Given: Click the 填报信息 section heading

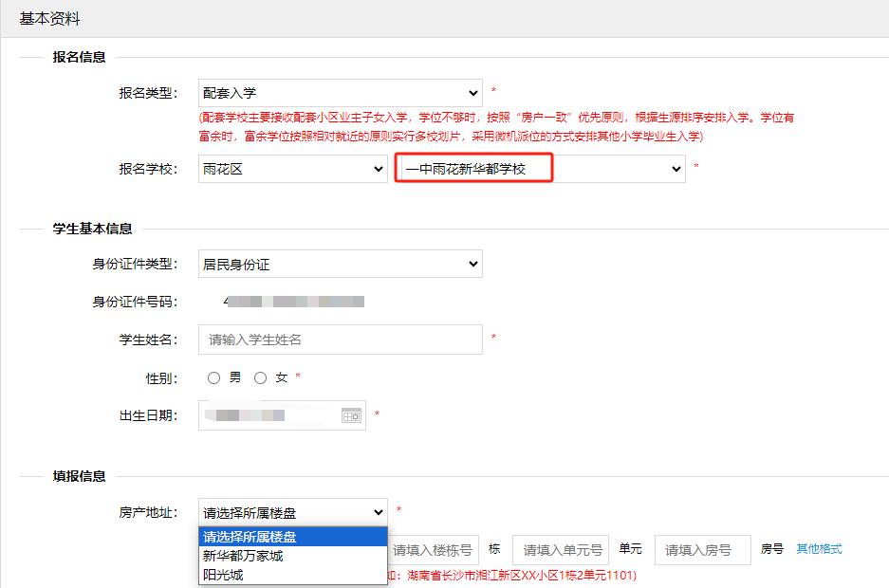Looking at the screenshot, I should click(x=79, y=476).
